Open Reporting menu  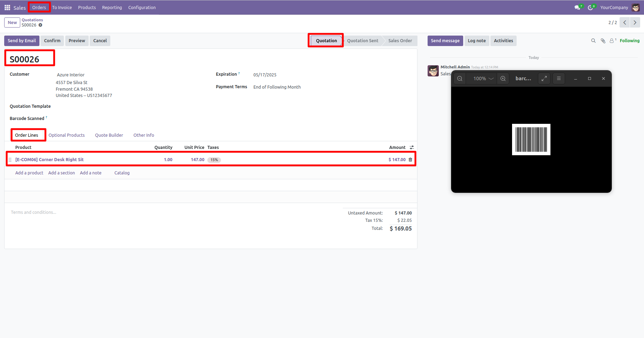tap(112, 7)
